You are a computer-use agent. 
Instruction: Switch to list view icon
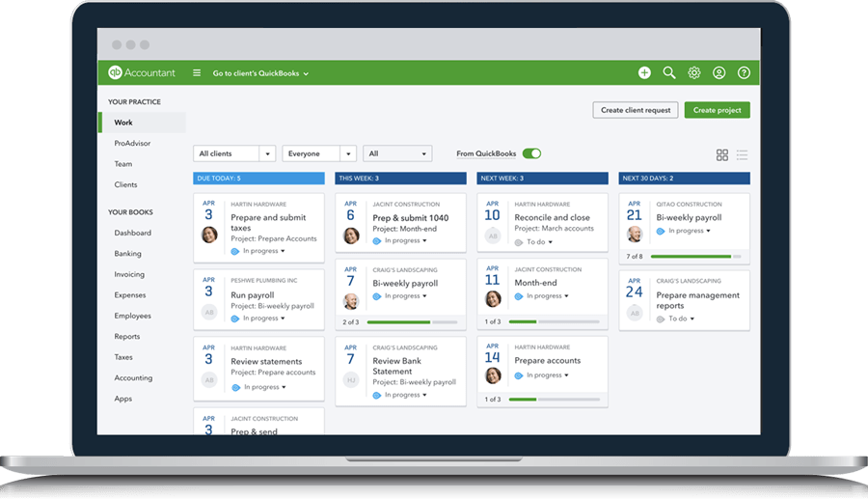[x=743, y=154]
